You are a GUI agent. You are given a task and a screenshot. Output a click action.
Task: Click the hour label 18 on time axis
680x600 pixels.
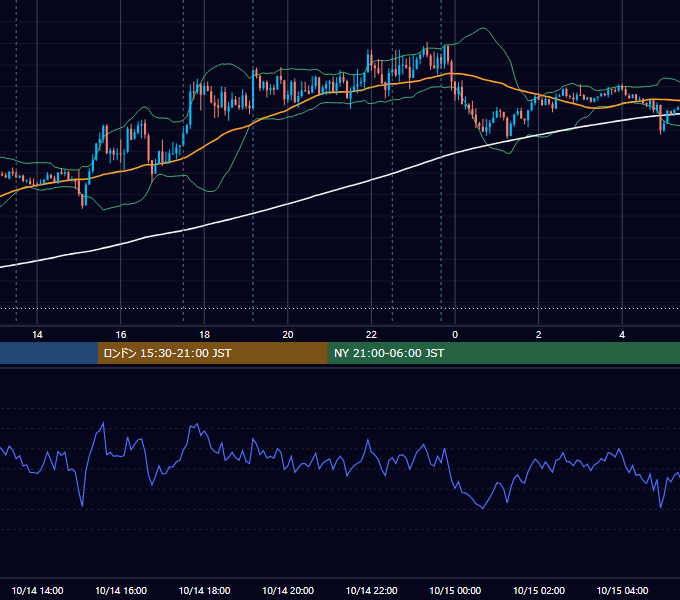[x=204, y=335]
